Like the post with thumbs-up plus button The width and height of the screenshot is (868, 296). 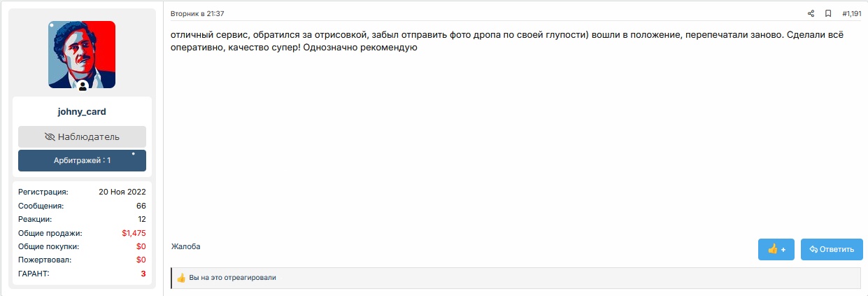point(776,249)
